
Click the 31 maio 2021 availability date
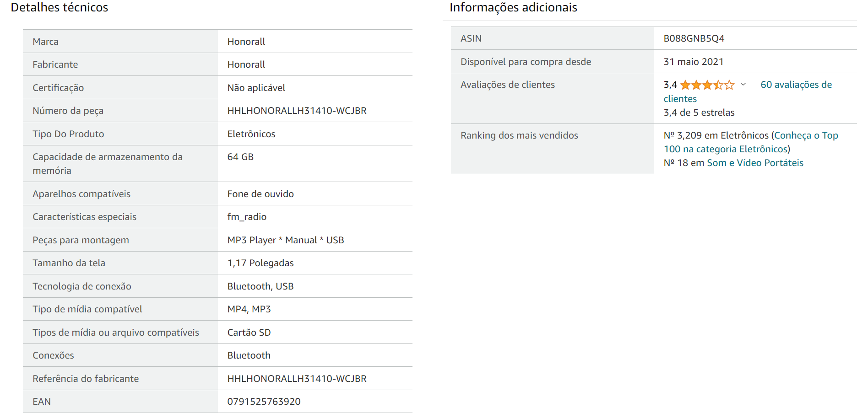coord(693,62)
